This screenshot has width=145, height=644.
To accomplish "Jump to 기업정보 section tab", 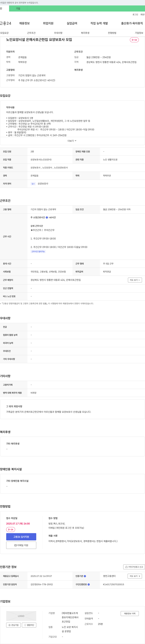I will 139,33.
